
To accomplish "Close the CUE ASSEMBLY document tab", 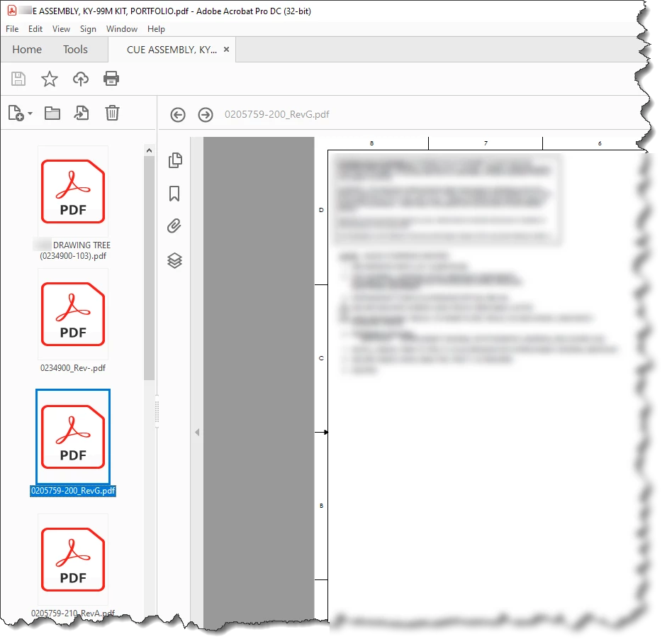I will 226,50.
